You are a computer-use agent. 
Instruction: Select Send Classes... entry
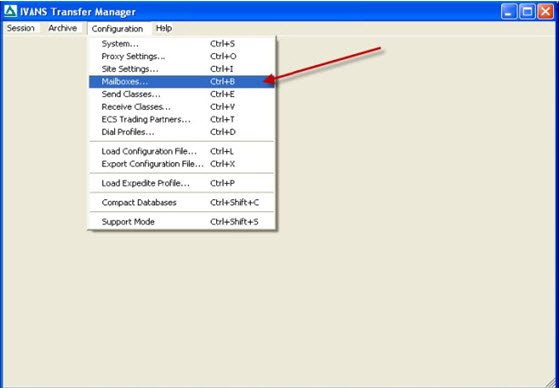(x=182, y=94)
